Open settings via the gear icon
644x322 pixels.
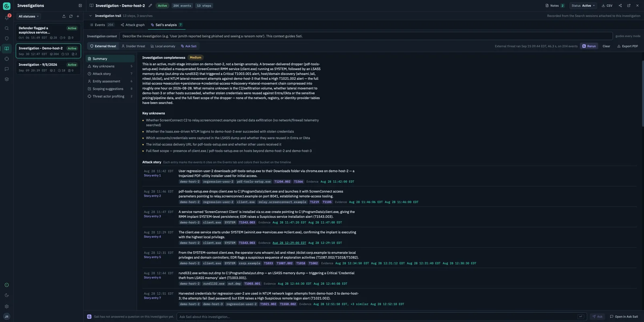point(6,306)
